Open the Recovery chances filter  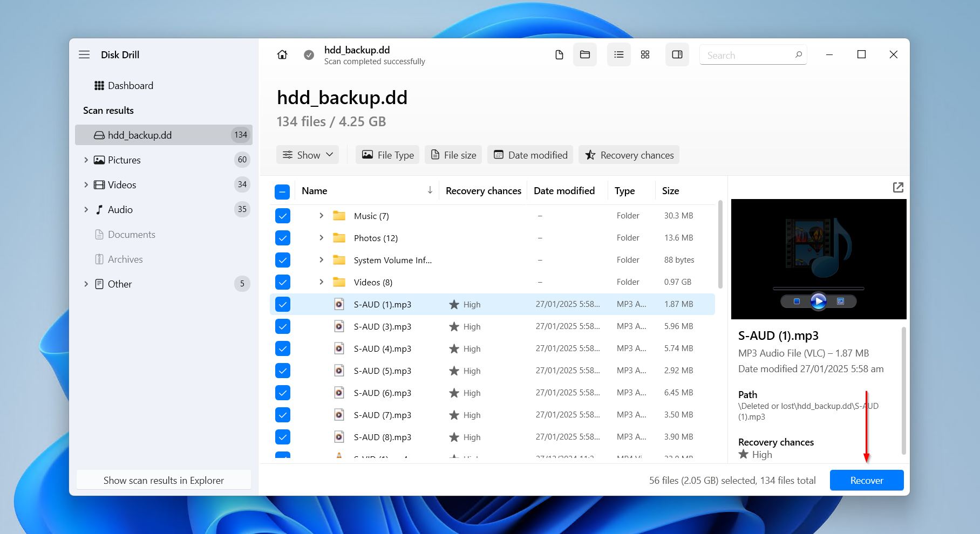[x=629, y=155]
